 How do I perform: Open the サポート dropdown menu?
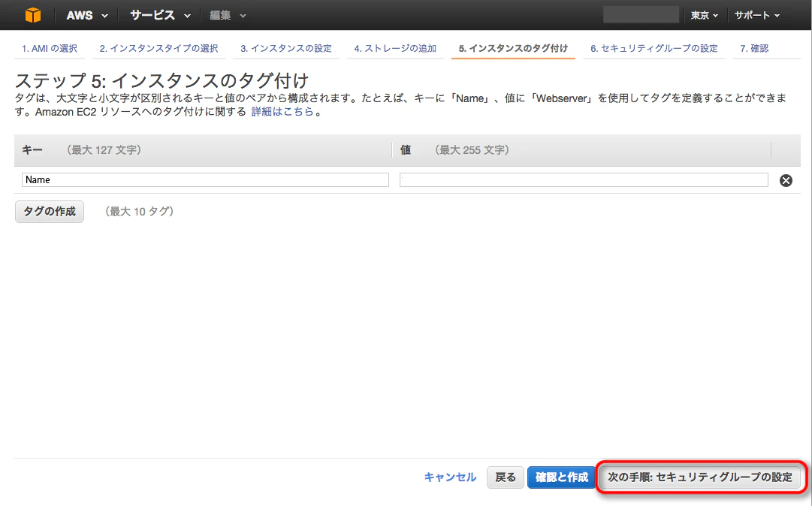click(757, 16)
